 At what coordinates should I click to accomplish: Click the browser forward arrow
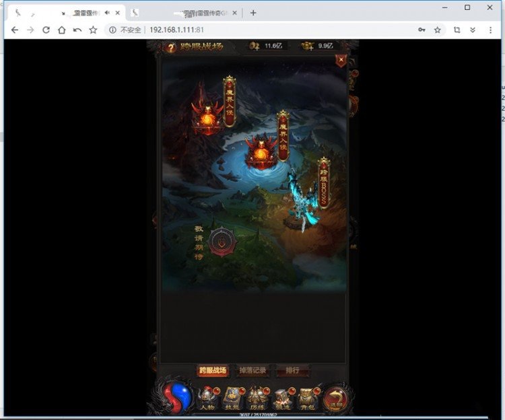click(30, 30)
